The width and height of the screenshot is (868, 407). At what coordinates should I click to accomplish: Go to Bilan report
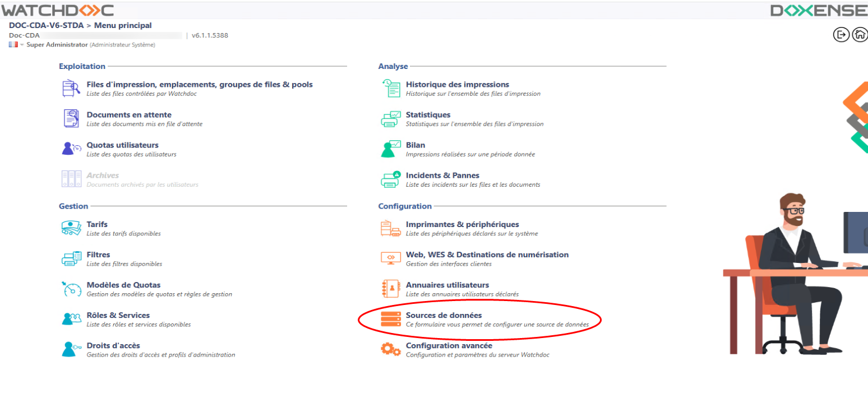[x=415, y=145]
